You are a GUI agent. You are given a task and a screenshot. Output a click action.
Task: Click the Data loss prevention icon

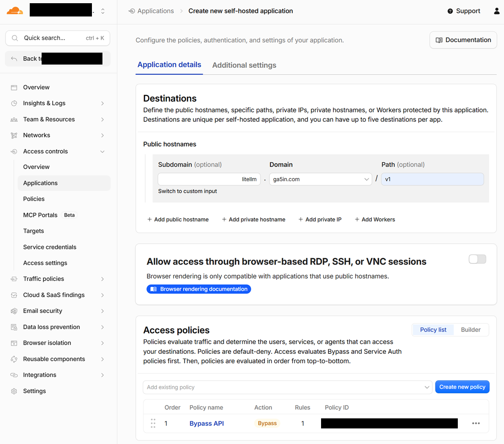(14, 327)
